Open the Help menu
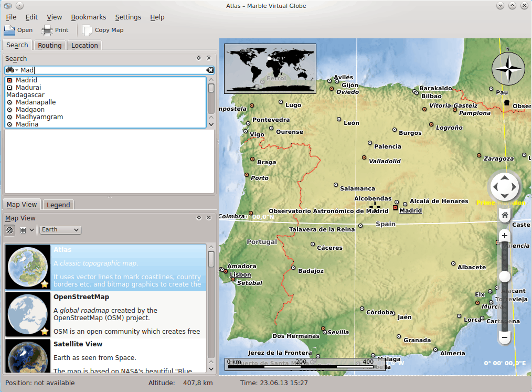The width and height of the screenshot is (532, 392). [x=157, y=17]
